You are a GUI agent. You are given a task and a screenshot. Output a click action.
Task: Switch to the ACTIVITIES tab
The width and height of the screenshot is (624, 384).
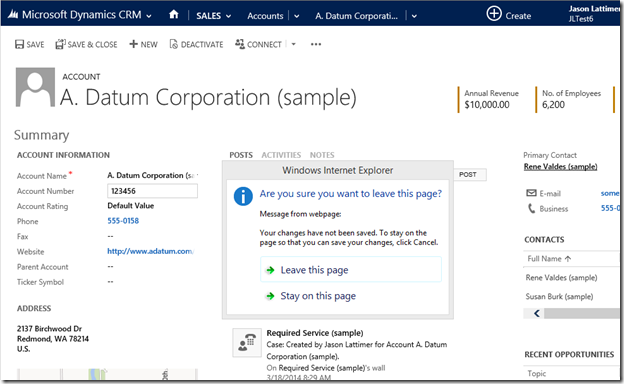[x=281, y=155]
